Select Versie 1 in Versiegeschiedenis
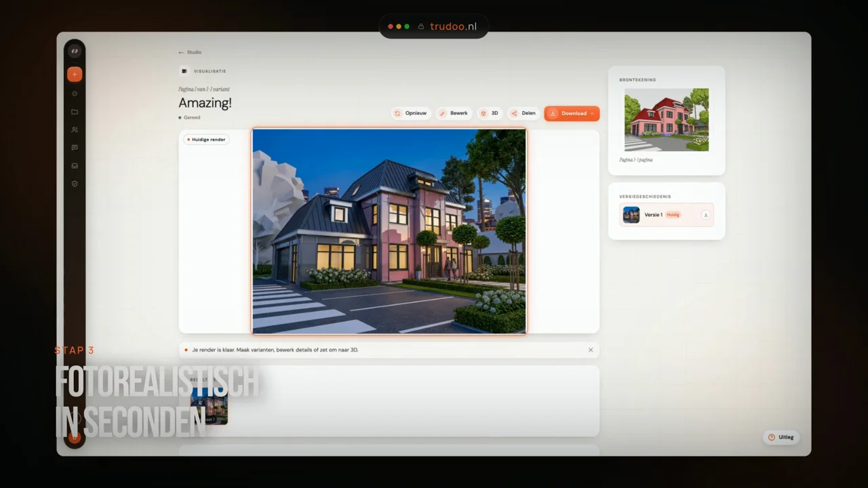868x488 pixels. click(x=667, y=215)
